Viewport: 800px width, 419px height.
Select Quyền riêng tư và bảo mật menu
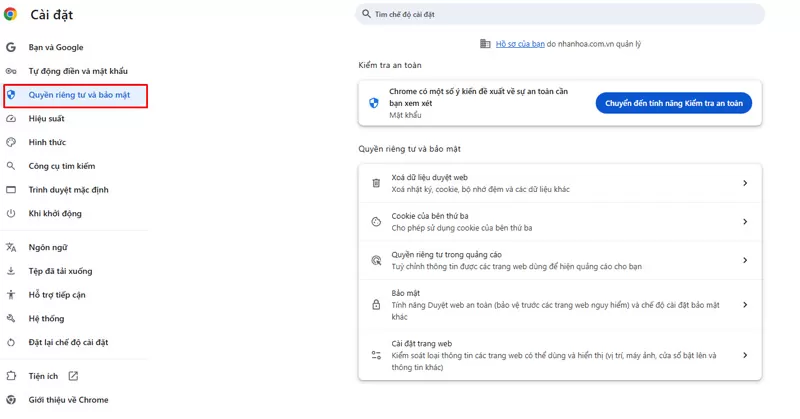pyautogui.click(x=79, y=95)
